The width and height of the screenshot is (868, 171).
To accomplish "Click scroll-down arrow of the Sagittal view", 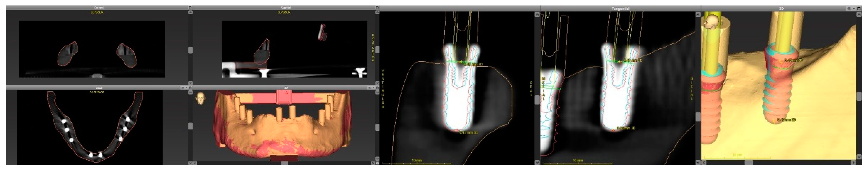I will [377, 83].
